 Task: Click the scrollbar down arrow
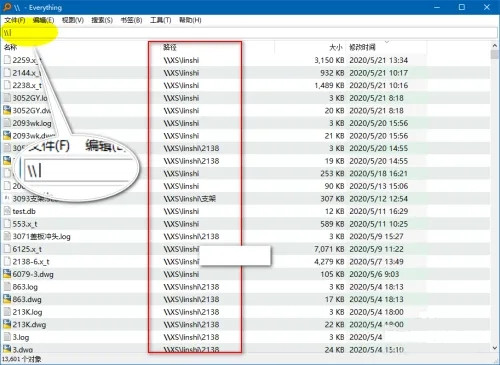pyautogui.click(x=494, y=348)
